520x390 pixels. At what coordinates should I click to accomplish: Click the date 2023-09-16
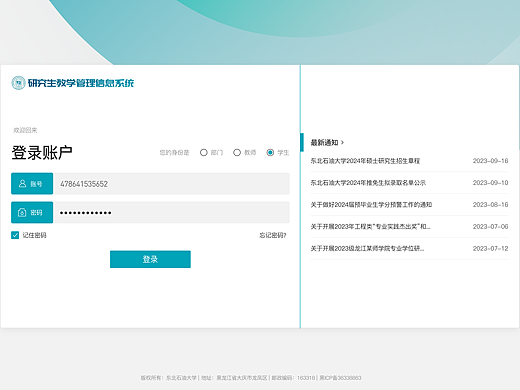point(490,161)
